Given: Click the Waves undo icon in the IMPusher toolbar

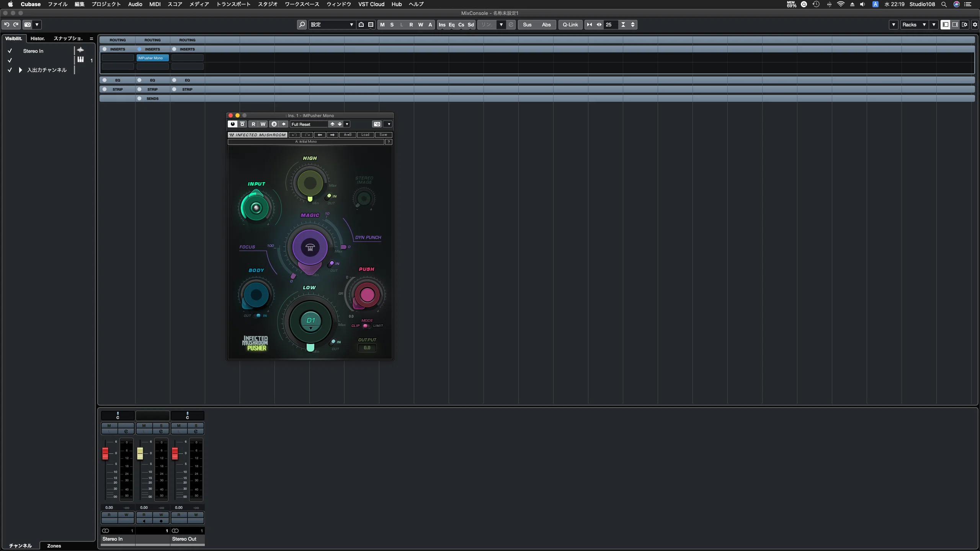Looking at the screenshot, I should click(294, 135).
